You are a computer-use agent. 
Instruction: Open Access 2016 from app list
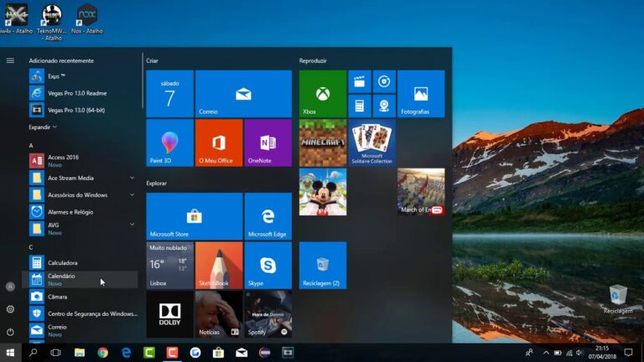pos(81,161)
